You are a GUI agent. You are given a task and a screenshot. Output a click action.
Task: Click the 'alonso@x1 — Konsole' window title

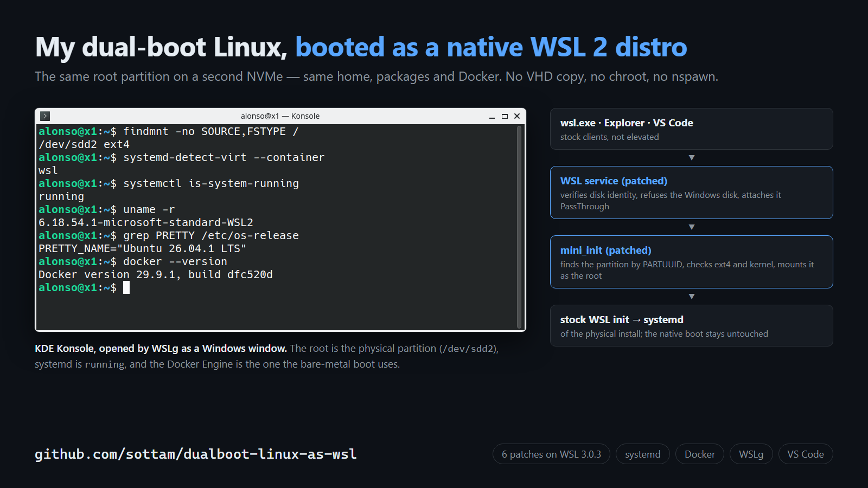(x=280, y=116)
